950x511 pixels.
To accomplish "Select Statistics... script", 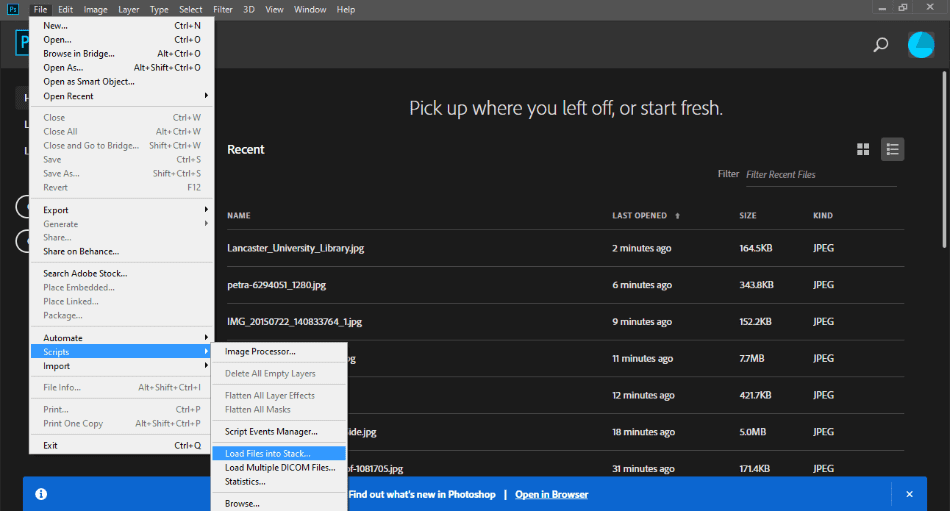I will click(x=279, y=481).
